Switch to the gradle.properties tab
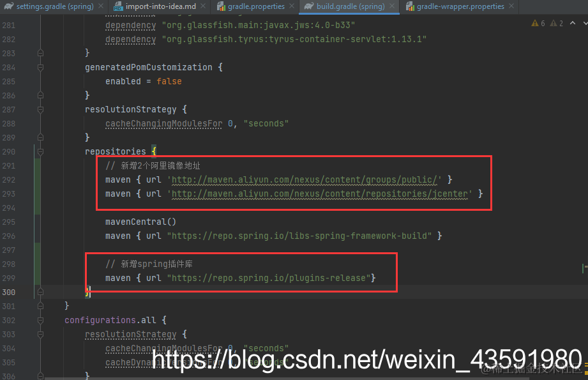This screenshot has width=588, height=380. pyautogui.click(x=256, y=6)
